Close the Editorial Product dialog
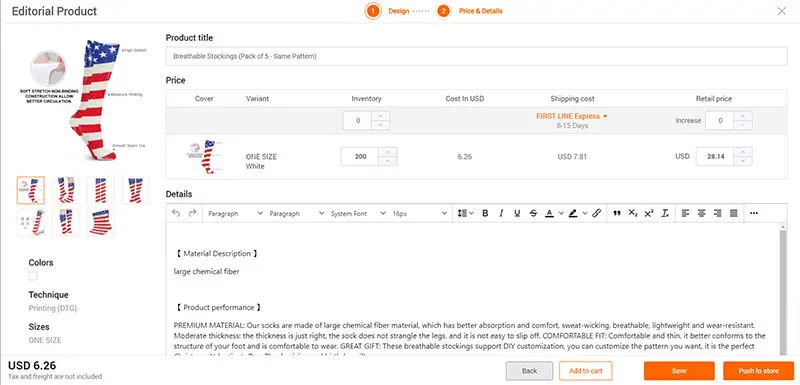 point(782,11)
